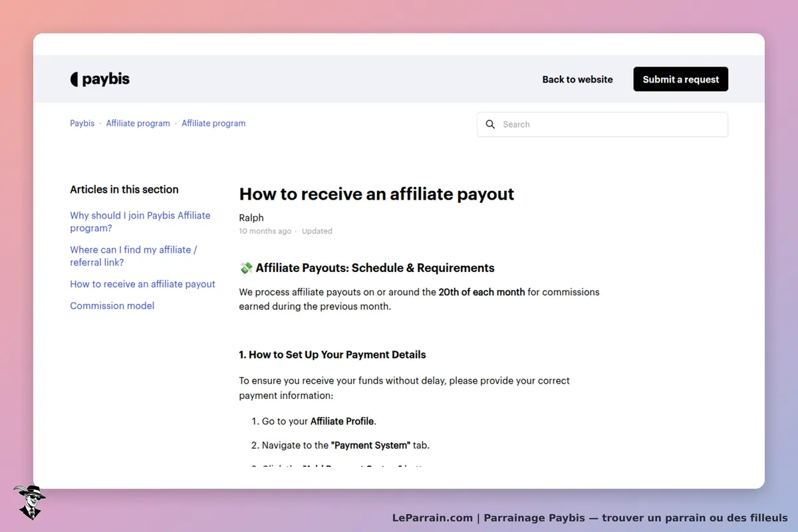Click the Articles in this section heading
The image size is (798, 532).
(124, 190)
